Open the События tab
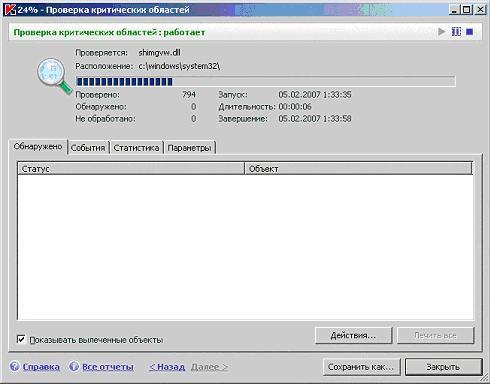This screenshot has width=490, height=384. [x=88, y=148]
